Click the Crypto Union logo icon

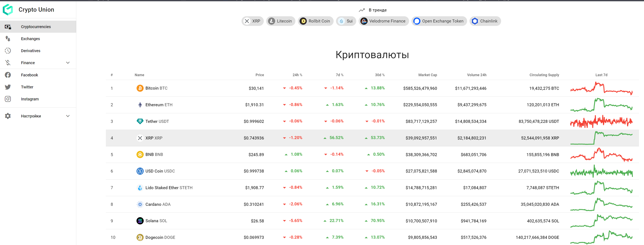pyautogui.click(x=8, y=9)
